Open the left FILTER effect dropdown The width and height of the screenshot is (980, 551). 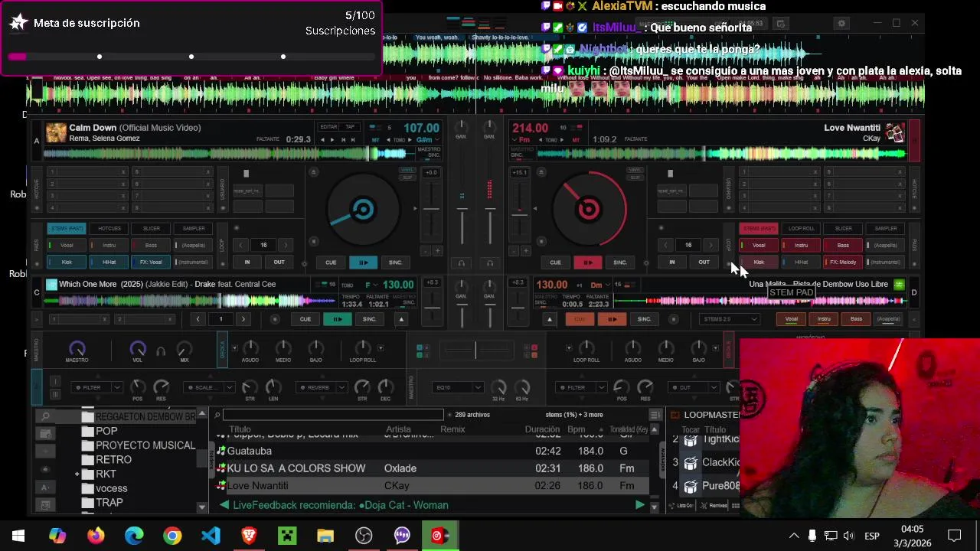96,387
